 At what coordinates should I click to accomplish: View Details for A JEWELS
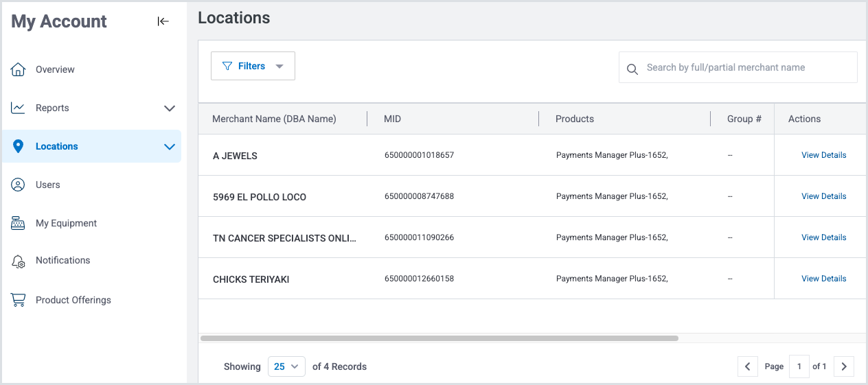point(823,155)
